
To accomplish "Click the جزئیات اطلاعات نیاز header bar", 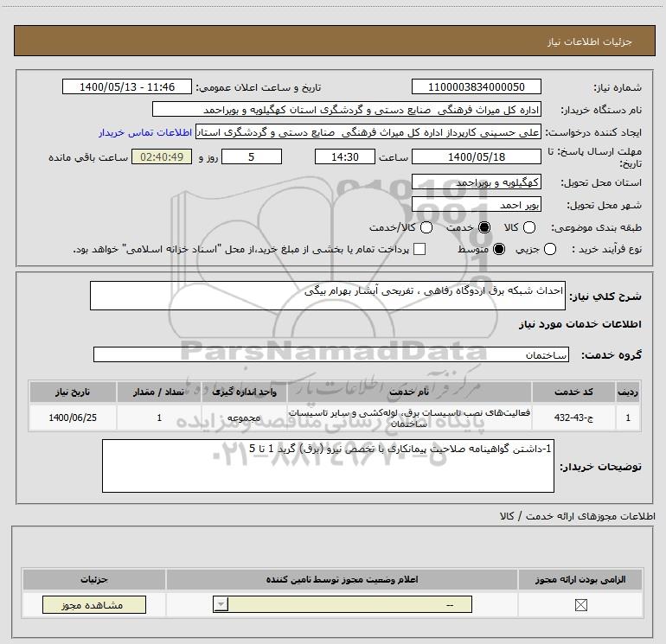I will tap(334, 41).
